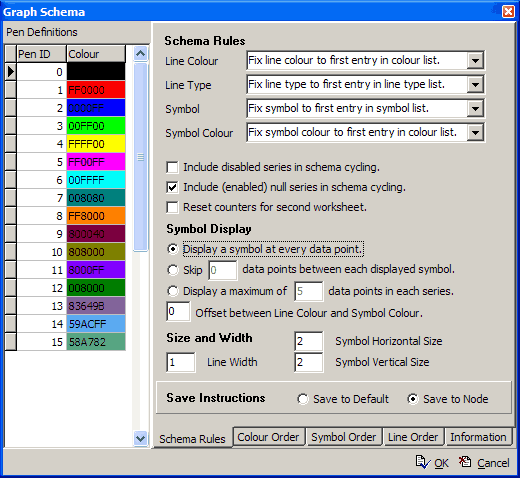Image resolution: width=520 pixels, height=478 pixels.
Task: Choose Save to Default radio button
Action: coord(303,399)
